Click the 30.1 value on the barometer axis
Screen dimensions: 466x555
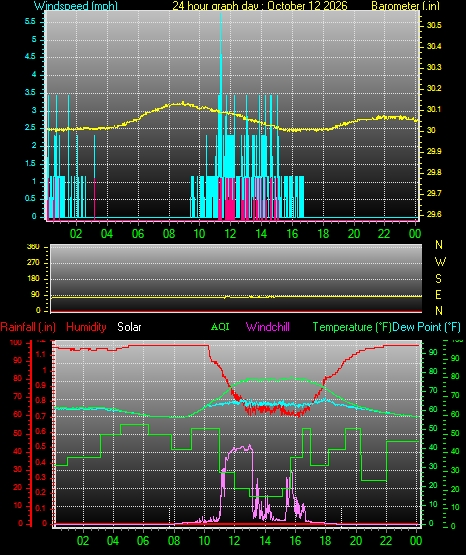[434, 109]
